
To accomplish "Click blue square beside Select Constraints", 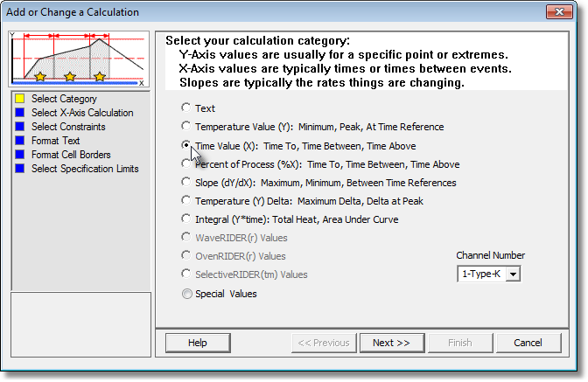I will point(20,127).
